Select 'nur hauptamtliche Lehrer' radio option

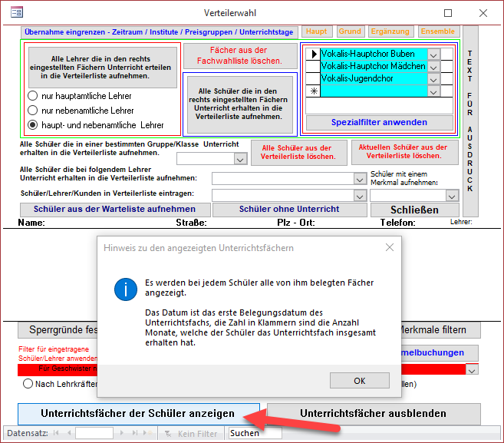coord(33,96)
